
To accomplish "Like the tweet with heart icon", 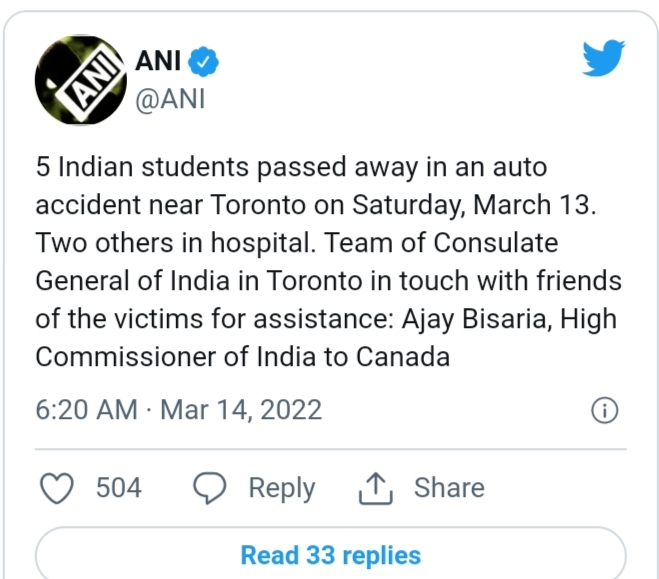I will tap(58, 488).
